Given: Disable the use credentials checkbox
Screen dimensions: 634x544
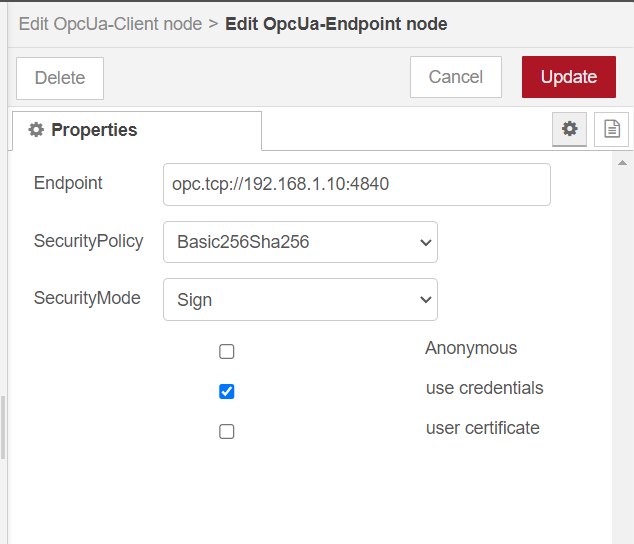Looking at the screenshot, I should click(x=227, y=391).
